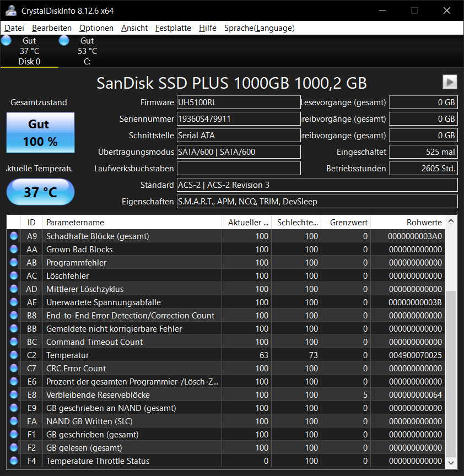
Task: Click status icon for GB gelesen (gesamt) row
Action: point(14,447)
